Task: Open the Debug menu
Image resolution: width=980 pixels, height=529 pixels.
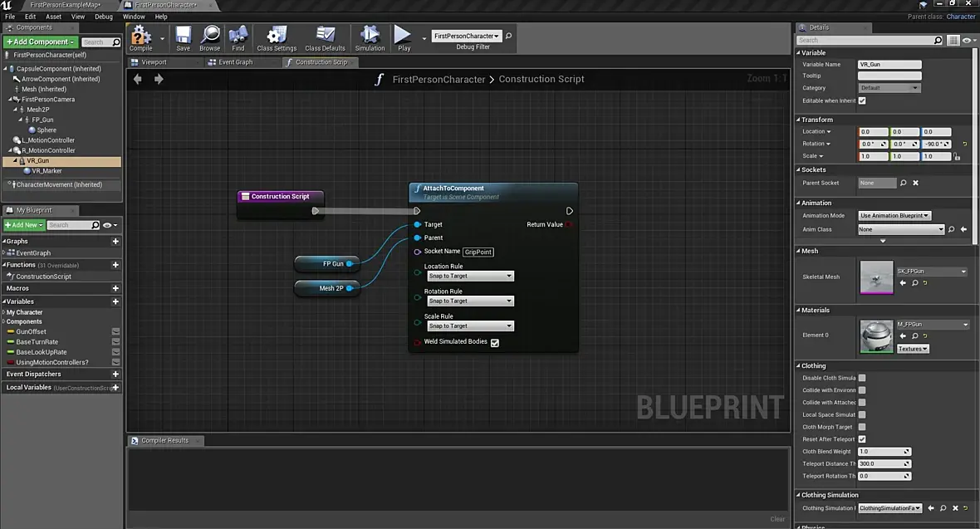Action: tap(104, 17)
